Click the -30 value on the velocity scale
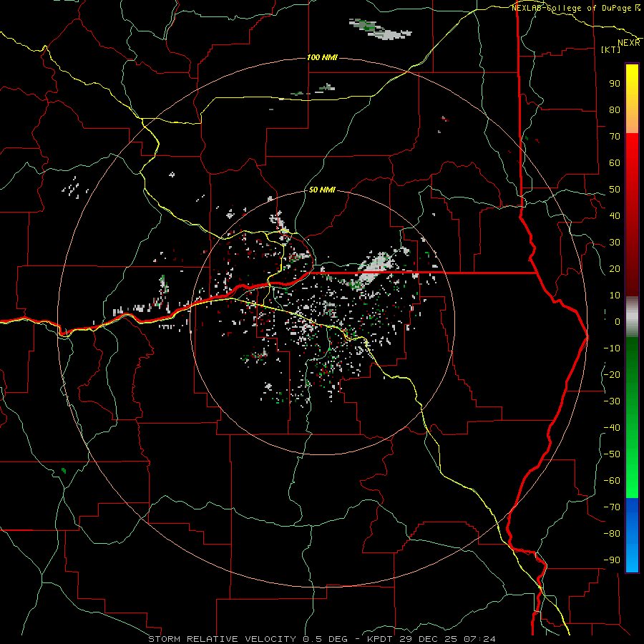644x644 pixels. coord(612,401)
